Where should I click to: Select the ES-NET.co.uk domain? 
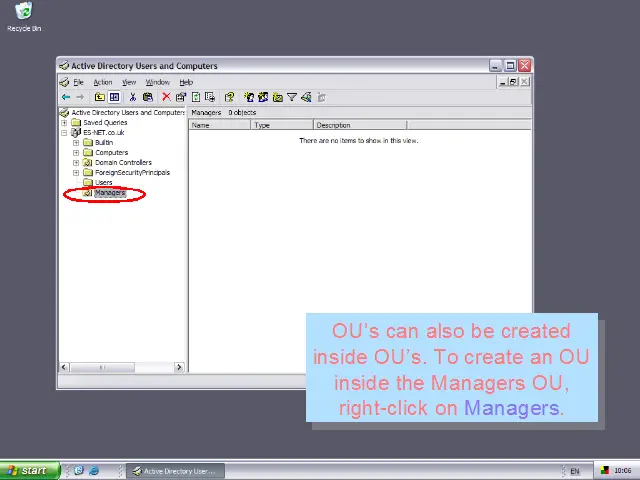[104, 133]
